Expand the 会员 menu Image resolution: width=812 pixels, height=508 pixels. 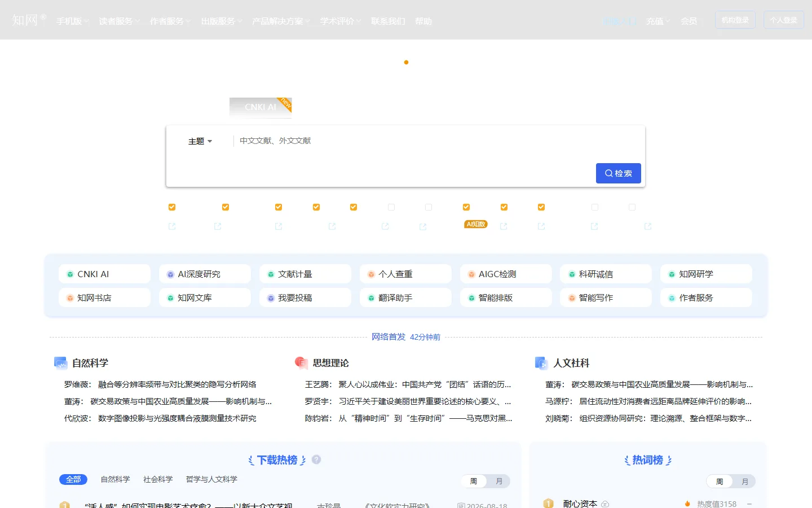tap(692, 21)
